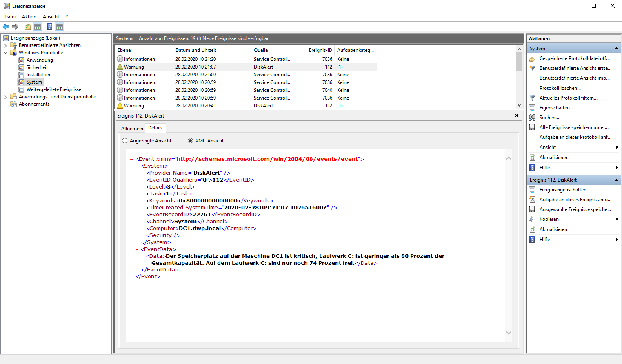Viewport: 622px width, 364px height.
Task: Open Eigenschaften in the actions pane
Action: click(554, 108)
